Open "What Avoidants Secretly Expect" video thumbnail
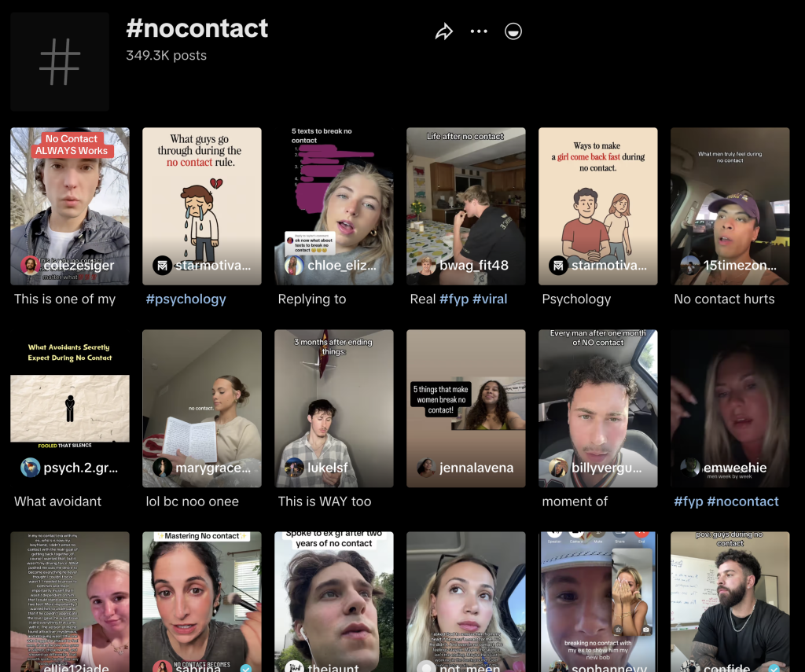 70,393
